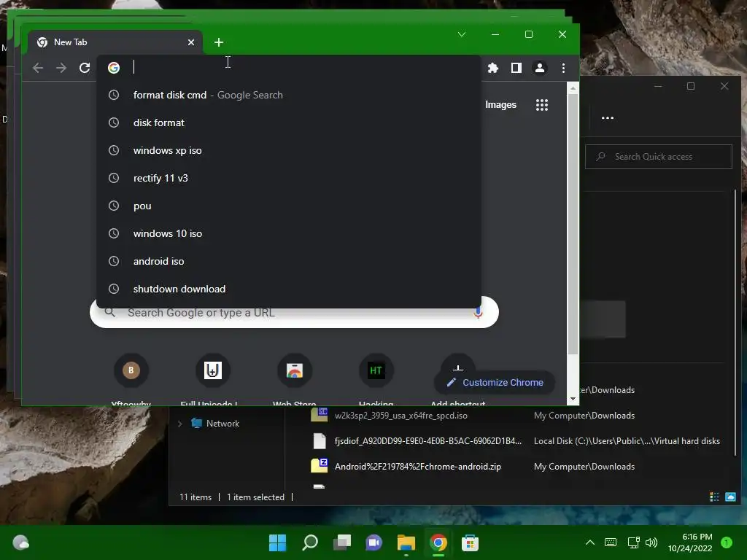The image size is (747, 560).
Task: Open the Chrome Extensions puzzle icon
Action: tap(493, 68)
